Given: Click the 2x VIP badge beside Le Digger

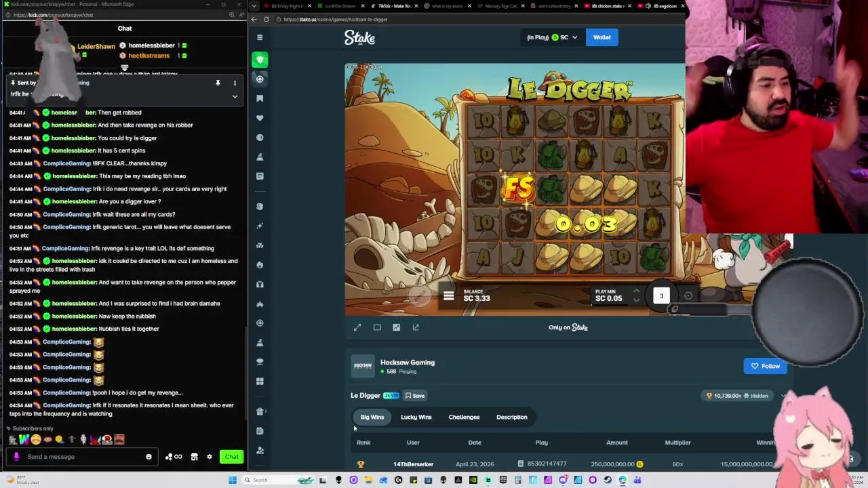Looking at the screenshot, I should click(391, 396).
